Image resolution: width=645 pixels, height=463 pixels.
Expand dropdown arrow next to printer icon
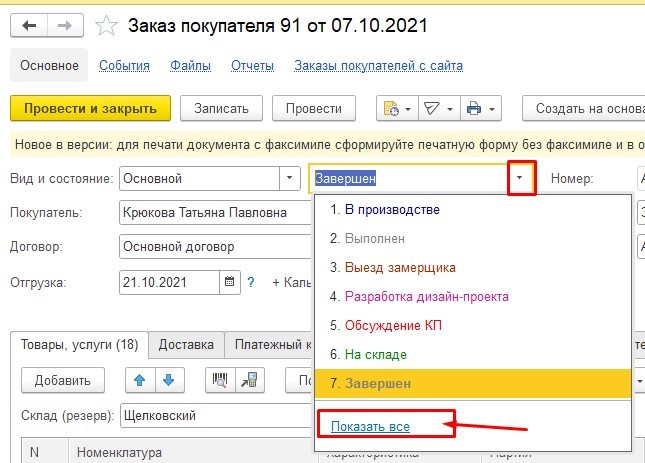[492, 109]
